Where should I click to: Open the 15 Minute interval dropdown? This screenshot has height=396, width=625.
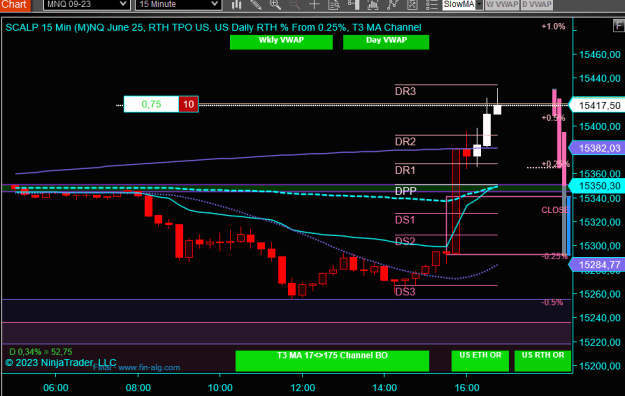pos(178,4)
